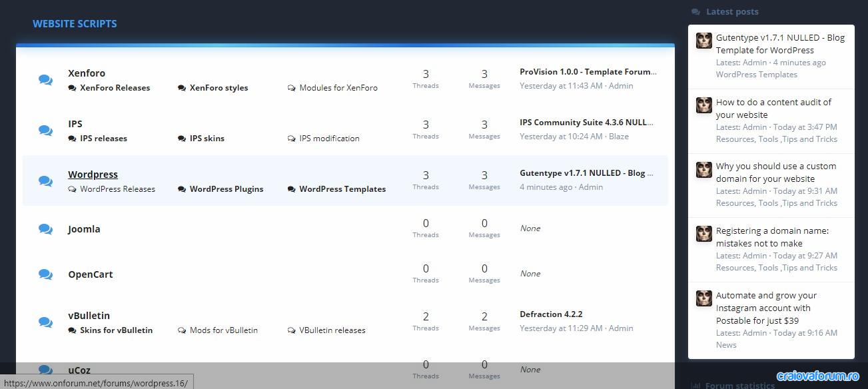The image size is (868, 389).
Task: Go to XenForo Releases sub-forum
Action: [x=115, y=88]
